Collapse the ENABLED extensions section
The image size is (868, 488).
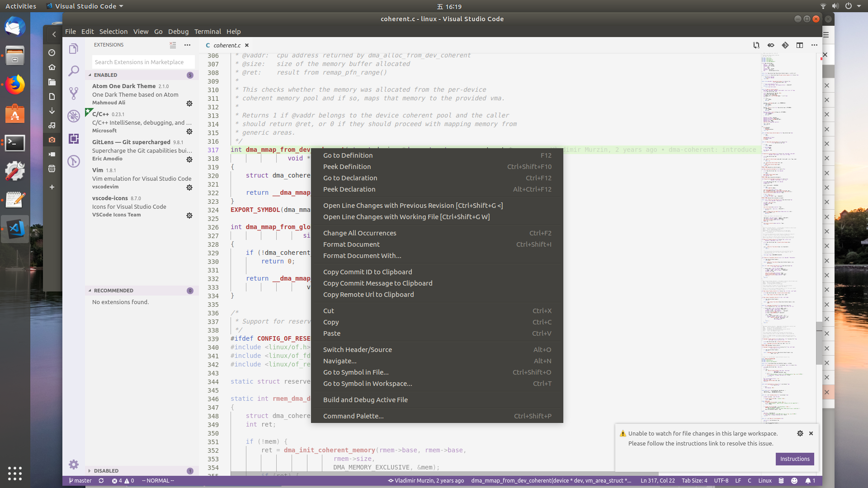tap(142, 75)
